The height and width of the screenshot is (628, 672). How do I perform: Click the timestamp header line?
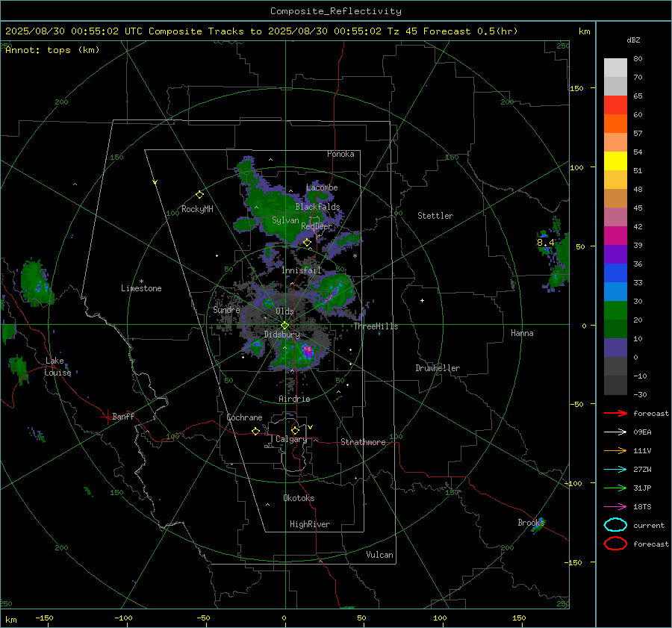point(261,31)
